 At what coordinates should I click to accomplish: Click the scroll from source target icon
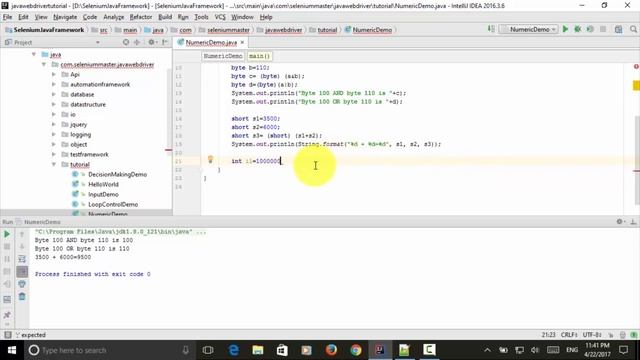click(126, 42)
